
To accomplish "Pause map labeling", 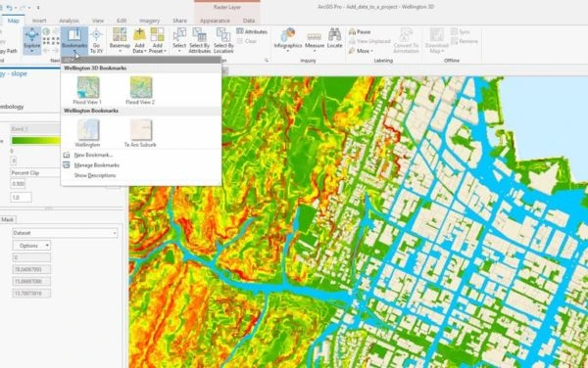I will 360,32.
